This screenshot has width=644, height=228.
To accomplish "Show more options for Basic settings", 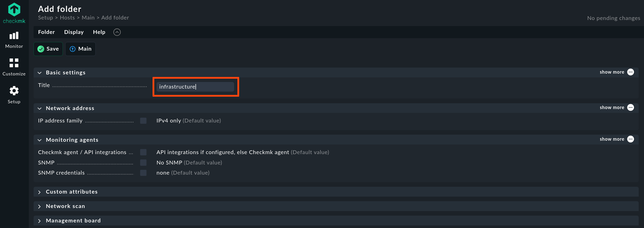I will 631,72.
